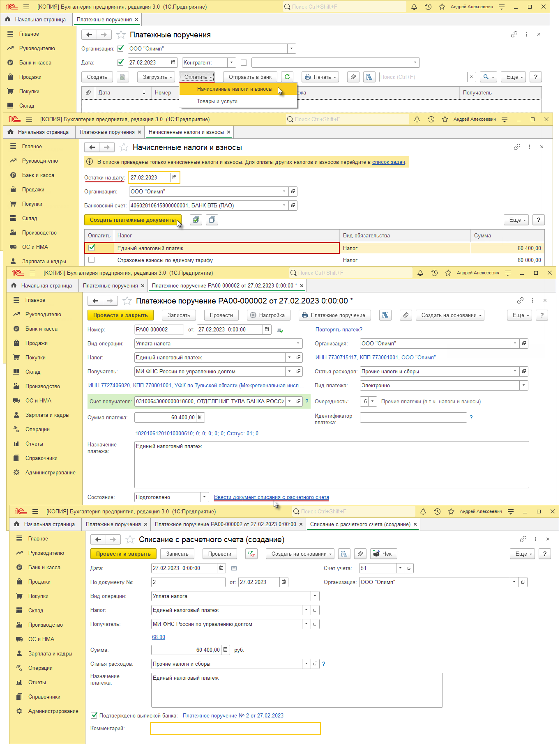Expand the Вид платежа dropdown showing Электронно

524,385
